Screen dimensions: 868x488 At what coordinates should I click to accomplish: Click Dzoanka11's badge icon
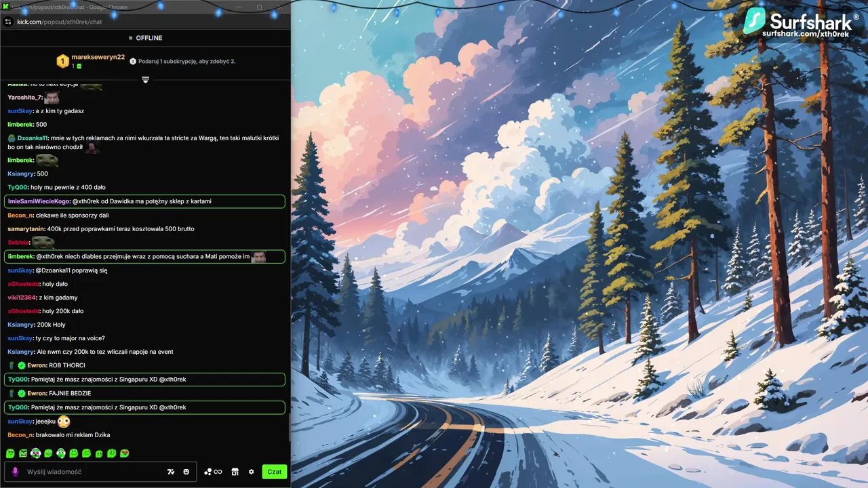tap(12, 138)
